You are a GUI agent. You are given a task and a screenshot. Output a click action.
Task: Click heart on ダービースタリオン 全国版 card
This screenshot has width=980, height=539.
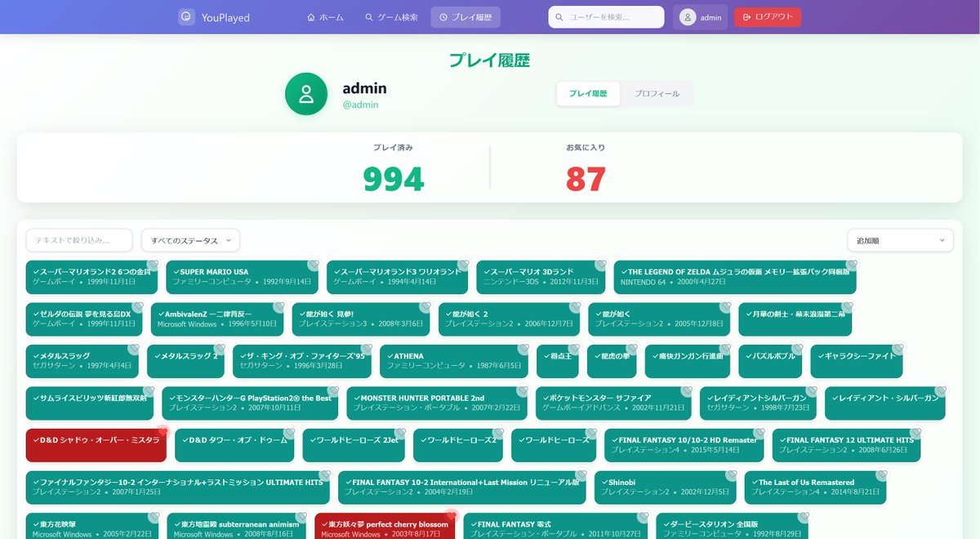[x=804, y=517]
